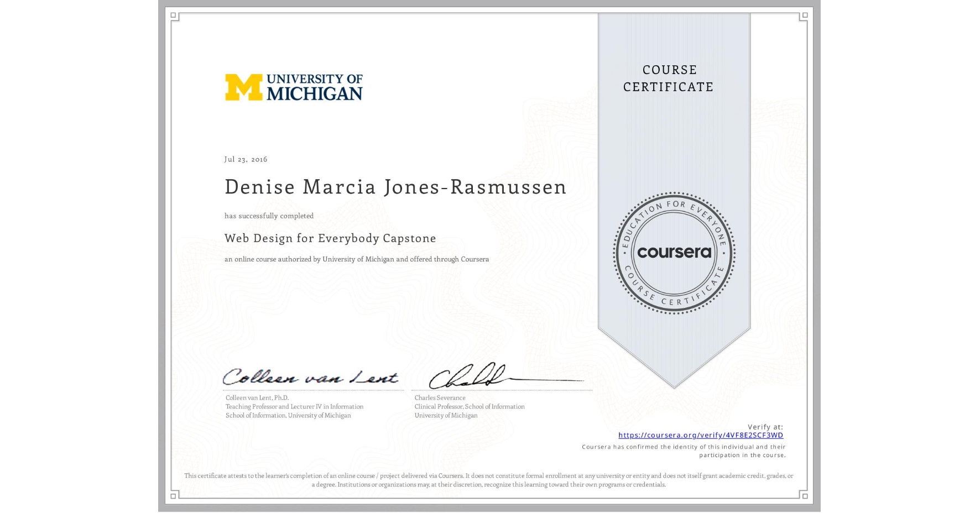Select the printed name 'Charles Severance'
Viewport: 980px width, 513px height.
pyautogui.click(x=440, y=397)
